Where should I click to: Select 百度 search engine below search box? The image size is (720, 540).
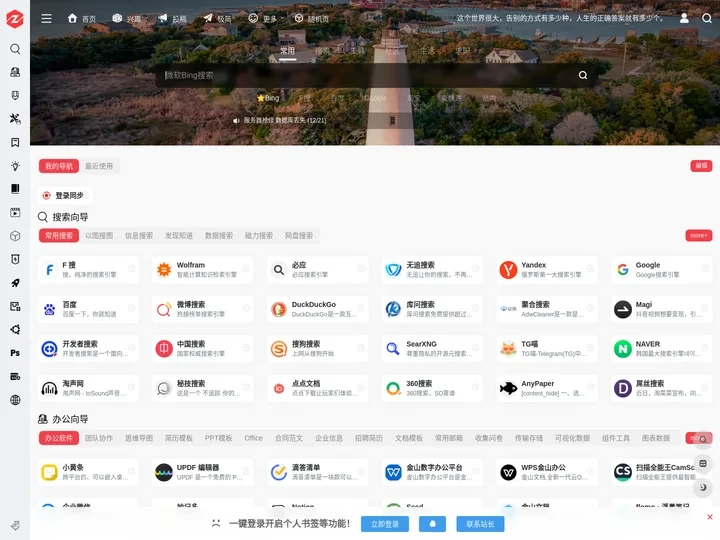click(338, 98)
